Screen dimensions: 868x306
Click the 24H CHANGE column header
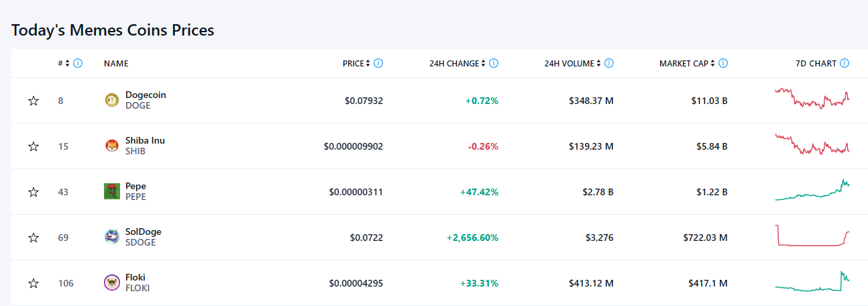pos(454,64)
